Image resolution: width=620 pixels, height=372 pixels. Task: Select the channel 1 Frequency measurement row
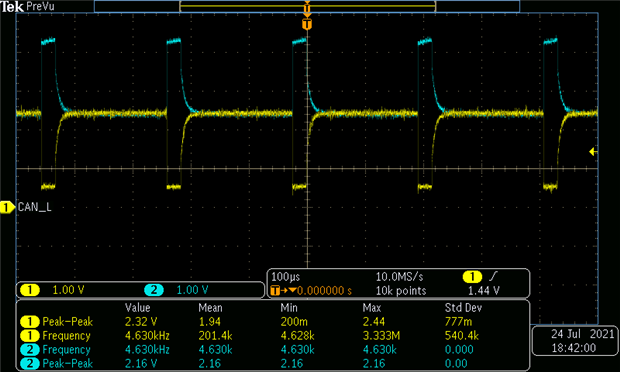273,336
